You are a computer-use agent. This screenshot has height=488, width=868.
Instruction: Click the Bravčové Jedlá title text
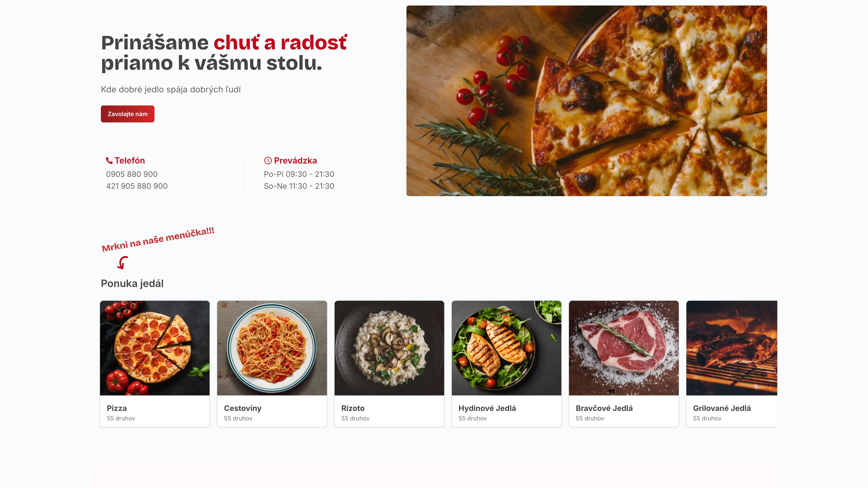coord(604,408)
